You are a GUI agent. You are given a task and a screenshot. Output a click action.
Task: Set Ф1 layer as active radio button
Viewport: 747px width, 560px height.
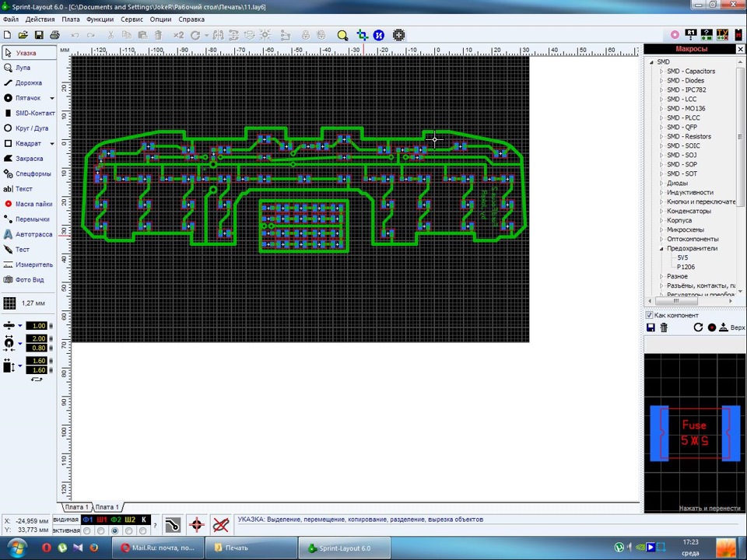[87, 530]
